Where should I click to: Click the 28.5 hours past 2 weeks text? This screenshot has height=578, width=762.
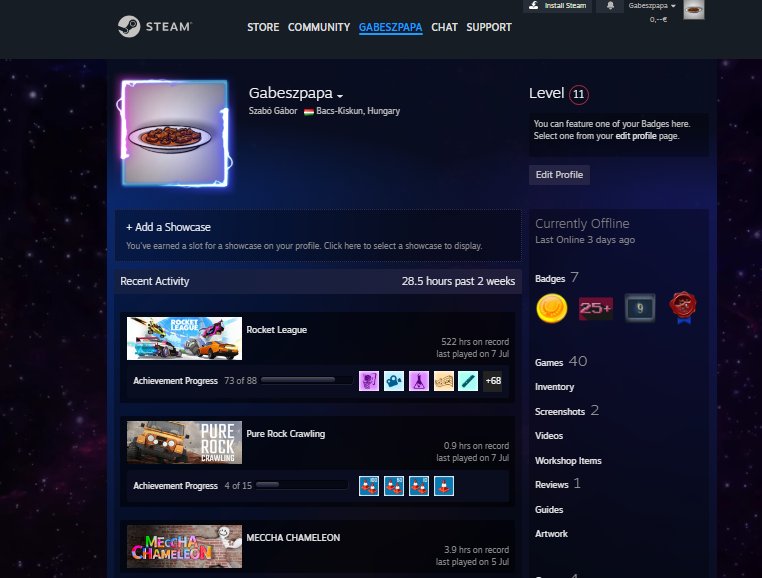coord(458,281)
